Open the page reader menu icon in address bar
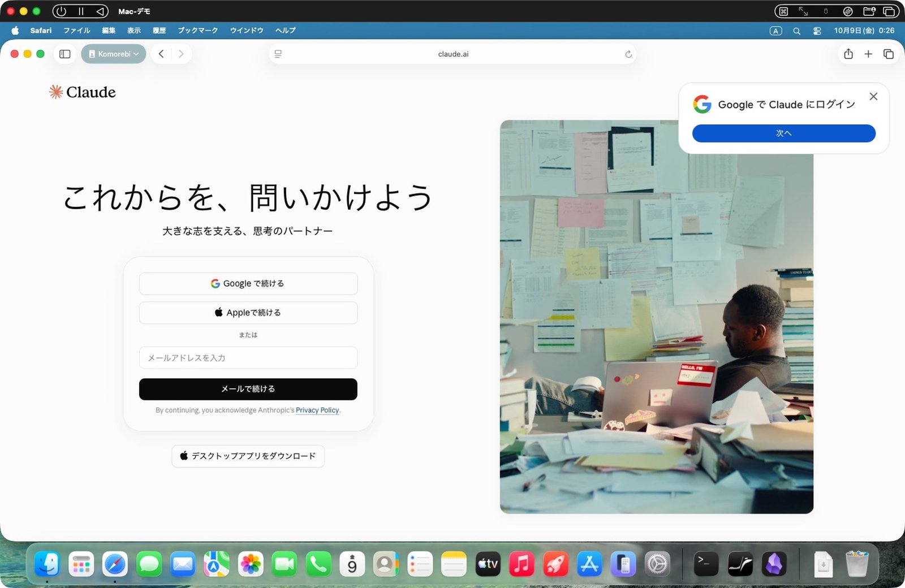 (278, 54)
